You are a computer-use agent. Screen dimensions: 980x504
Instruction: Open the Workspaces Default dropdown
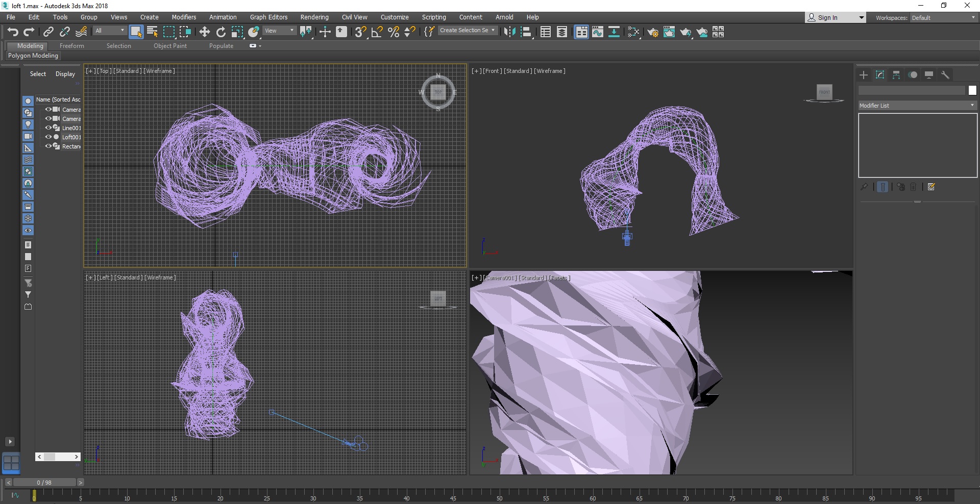pos(943,18)
